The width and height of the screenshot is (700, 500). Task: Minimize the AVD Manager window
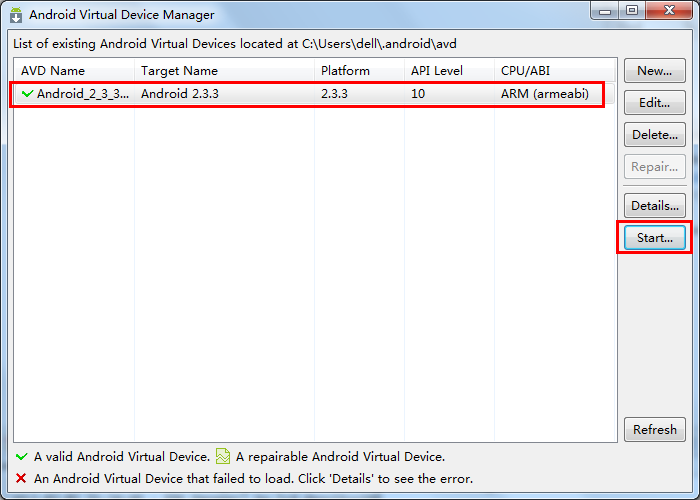coord(606,11)
